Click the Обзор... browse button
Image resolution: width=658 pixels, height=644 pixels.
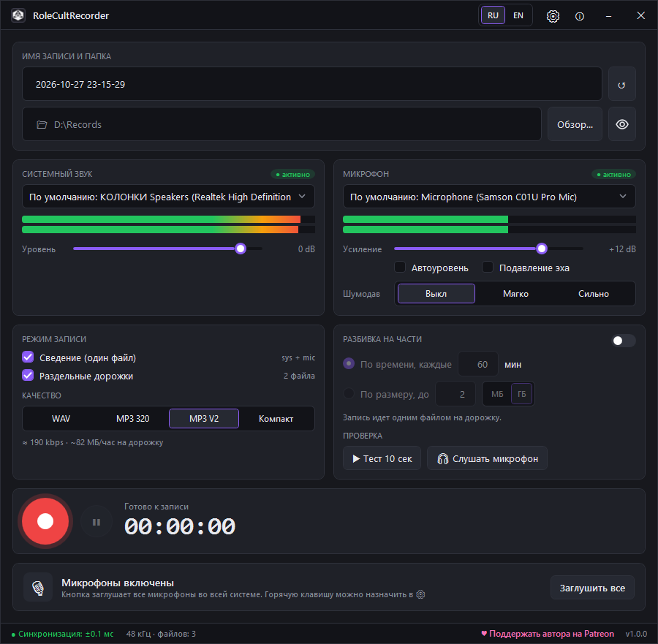[x=575, y=124]
